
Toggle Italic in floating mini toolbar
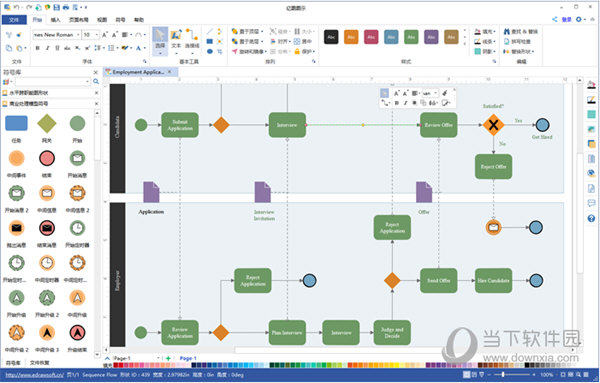pyautogui.click(x=406, y=103)
